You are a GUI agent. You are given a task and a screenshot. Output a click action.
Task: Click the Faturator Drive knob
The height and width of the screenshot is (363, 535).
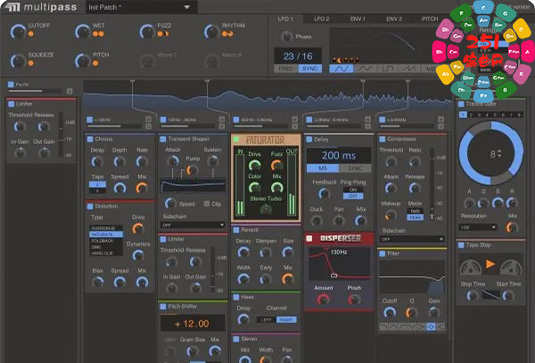pyautogui.click(x=255, y=165)
